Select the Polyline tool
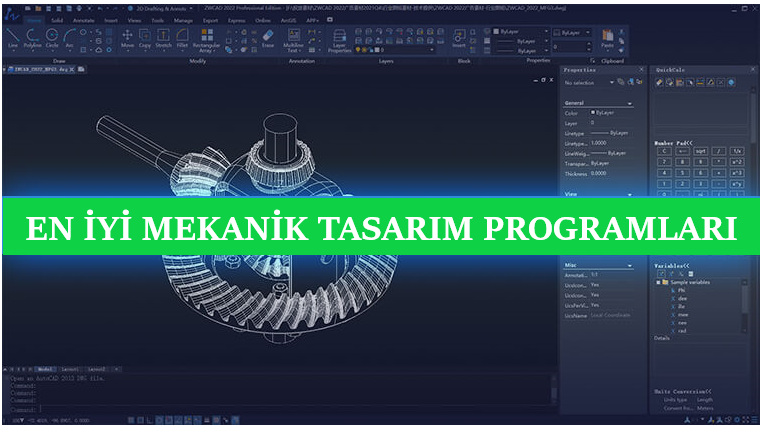760x429 pixels. [x=32, y=37]
